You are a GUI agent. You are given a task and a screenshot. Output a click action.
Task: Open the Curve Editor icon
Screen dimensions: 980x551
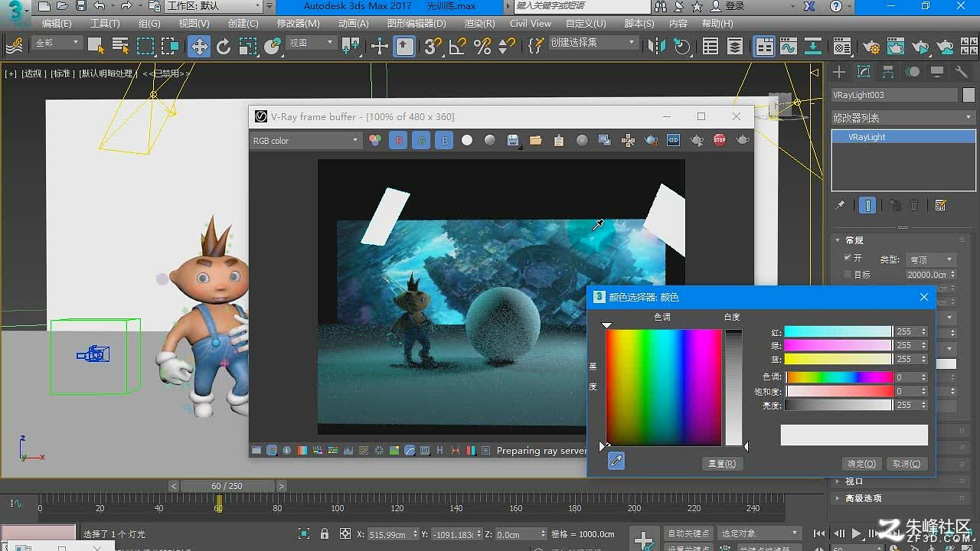point(789,47)
